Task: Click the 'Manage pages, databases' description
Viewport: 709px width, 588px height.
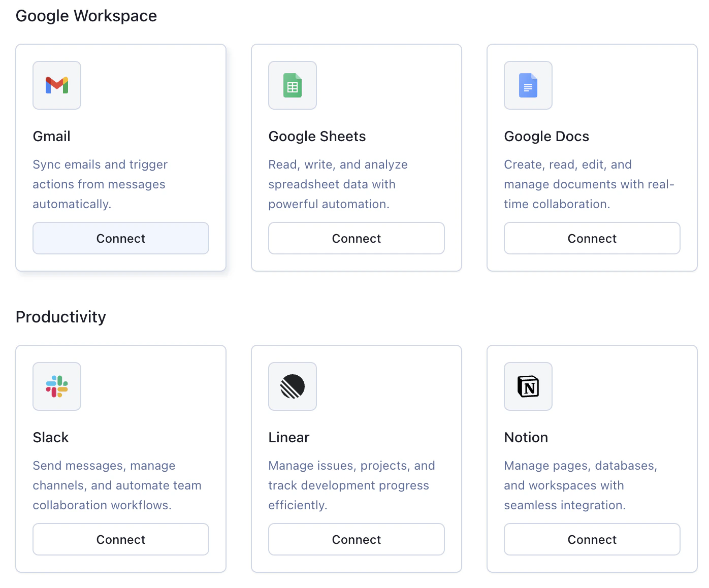Action: pyautogui.click(x=581, y=485)
